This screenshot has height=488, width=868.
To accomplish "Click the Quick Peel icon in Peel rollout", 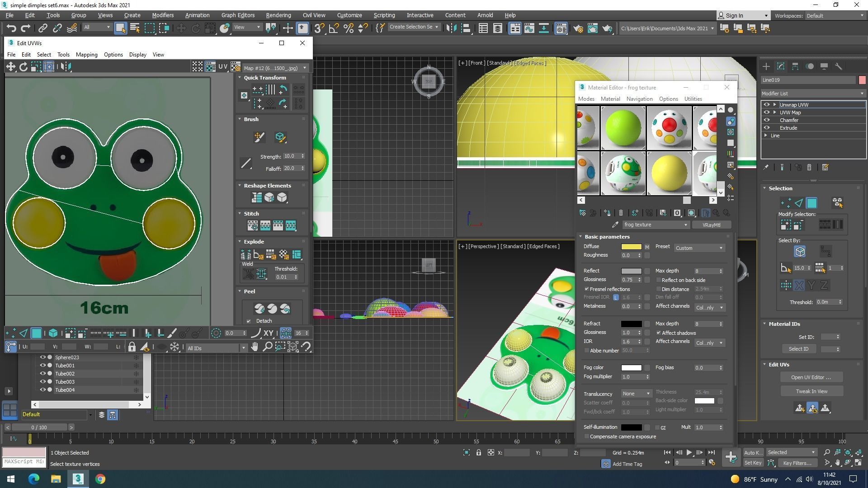I will [259, 309].
